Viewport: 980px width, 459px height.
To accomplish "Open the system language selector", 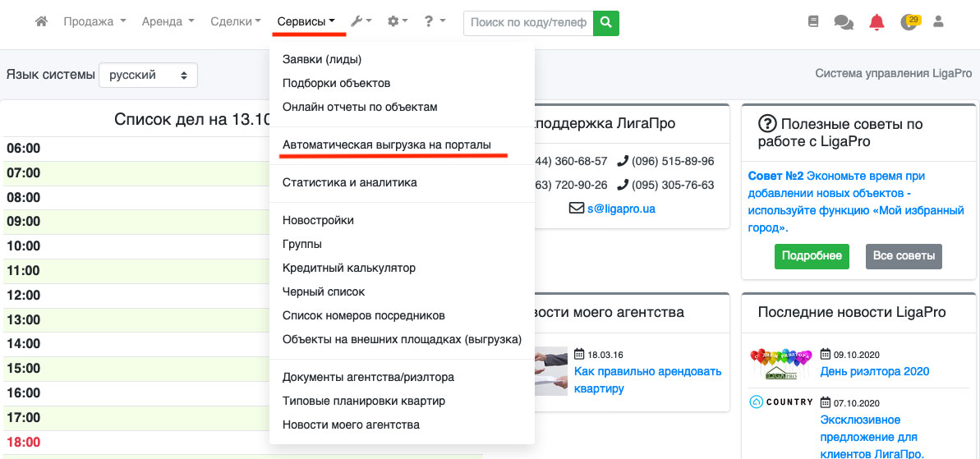I will (x=148, y=75).
